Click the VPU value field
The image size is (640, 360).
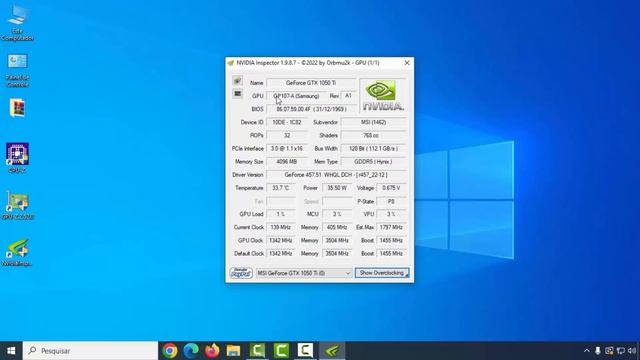pyautogui.click(x=391, y=214)
